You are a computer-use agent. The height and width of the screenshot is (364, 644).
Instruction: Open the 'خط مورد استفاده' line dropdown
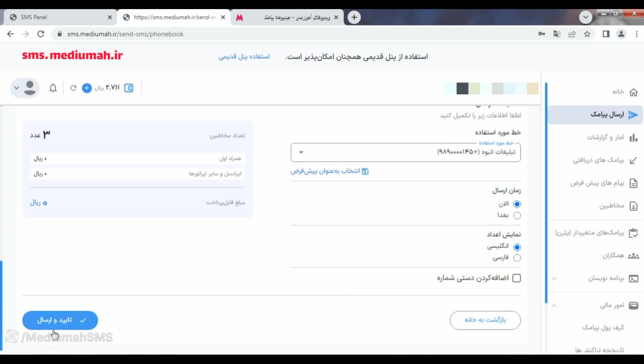(x=406, y=152)
